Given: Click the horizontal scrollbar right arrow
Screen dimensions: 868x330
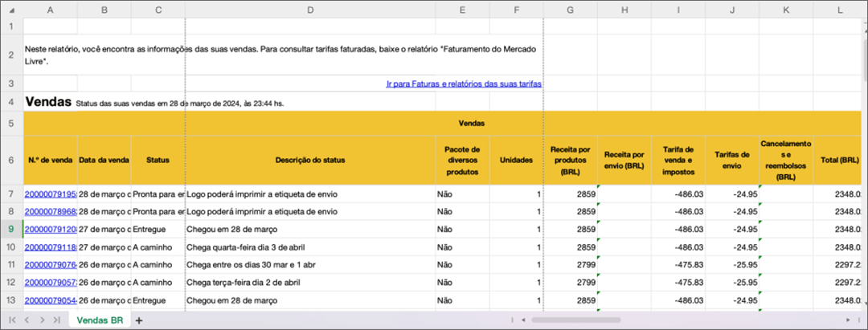Looking at the screenshot, I should click(848, 320).
